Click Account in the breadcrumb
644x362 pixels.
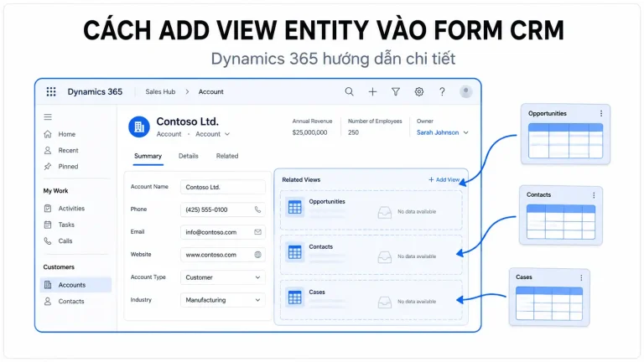[x=210, y=91]
